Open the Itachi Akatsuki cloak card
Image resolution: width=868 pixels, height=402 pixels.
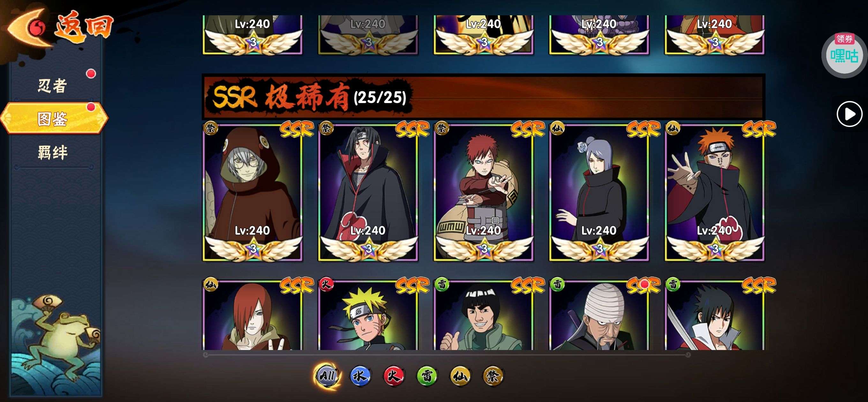tap(368, 192)
